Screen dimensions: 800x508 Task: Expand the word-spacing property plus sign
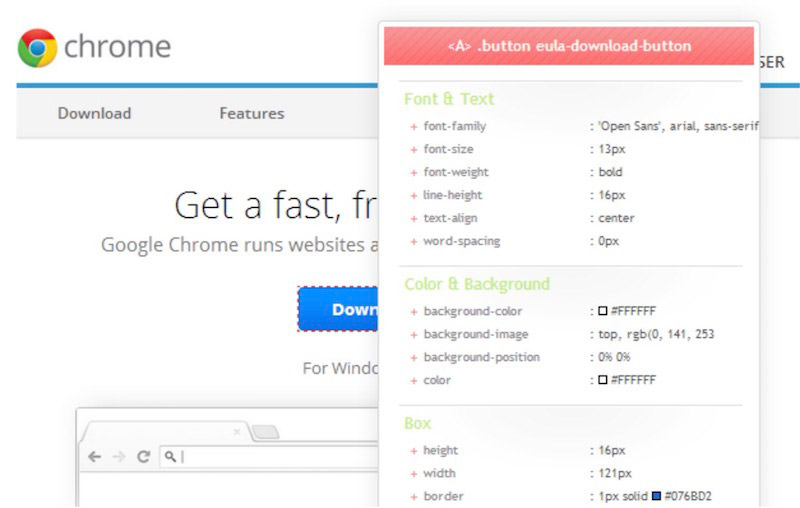click(414, 241)
